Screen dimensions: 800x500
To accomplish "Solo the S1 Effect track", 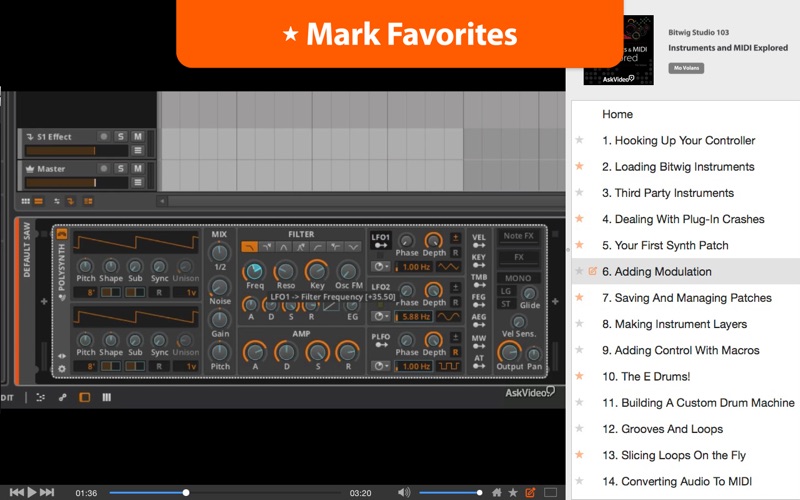I will (120, 137).
